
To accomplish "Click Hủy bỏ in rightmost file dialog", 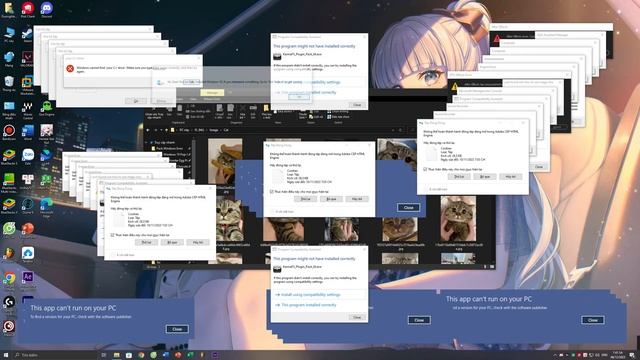I will [510, 176].
